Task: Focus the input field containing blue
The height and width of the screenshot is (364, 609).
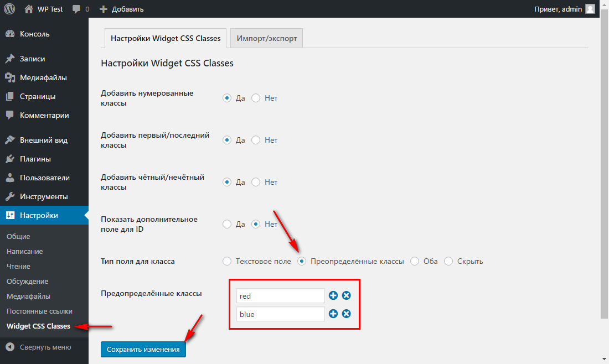Action: (280, 314)
